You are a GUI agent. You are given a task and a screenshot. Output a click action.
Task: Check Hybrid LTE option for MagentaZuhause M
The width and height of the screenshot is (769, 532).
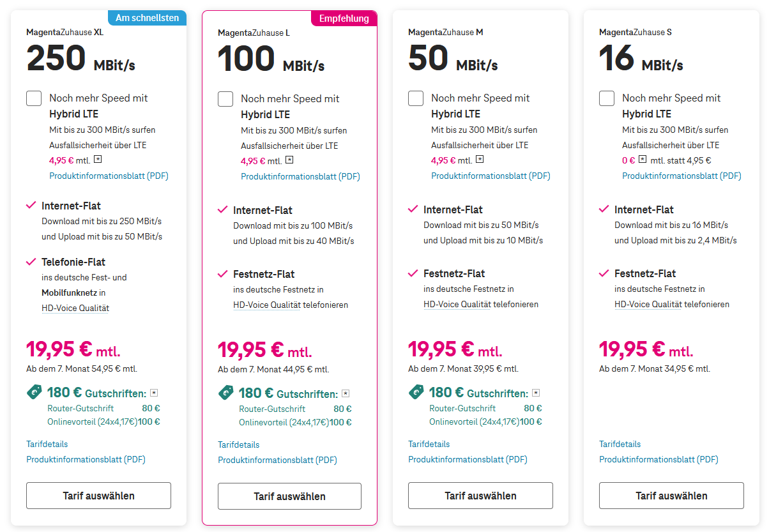pos(416,98)
